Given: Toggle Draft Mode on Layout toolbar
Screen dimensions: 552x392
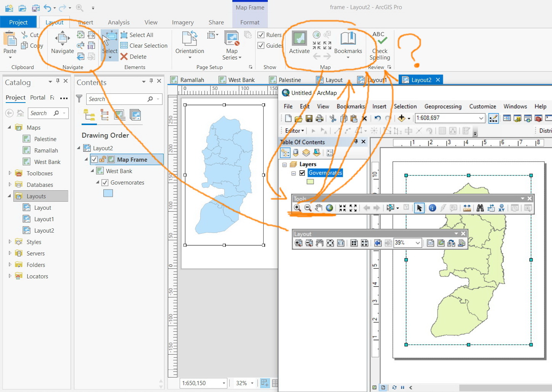Looking at the screenshot, I should [430, 243].
